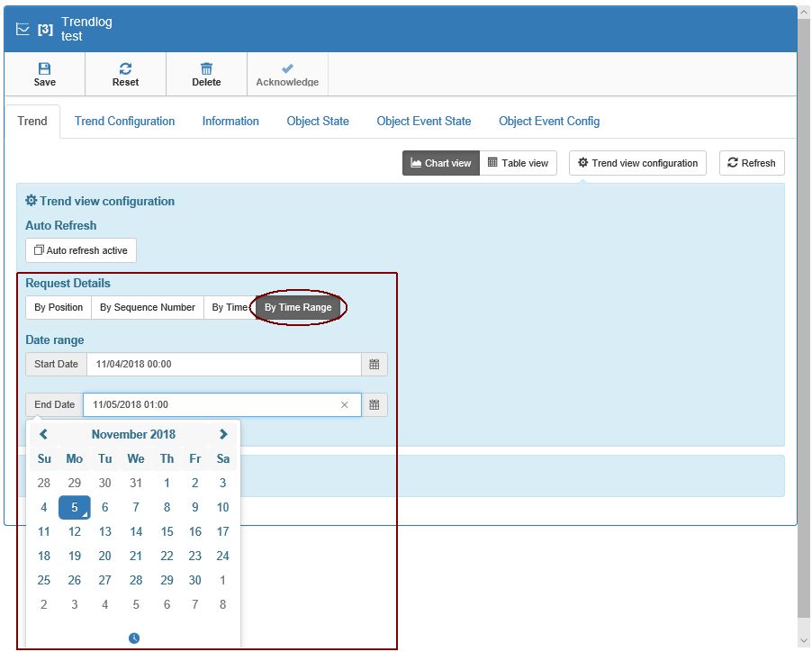Click the Delete trash icon

click(x=206, y=68)
